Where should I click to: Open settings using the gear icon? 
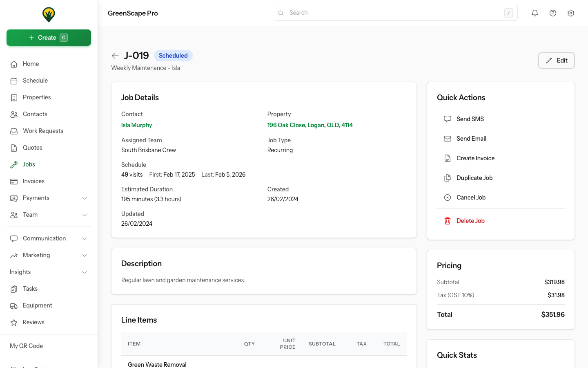[571, 13]
